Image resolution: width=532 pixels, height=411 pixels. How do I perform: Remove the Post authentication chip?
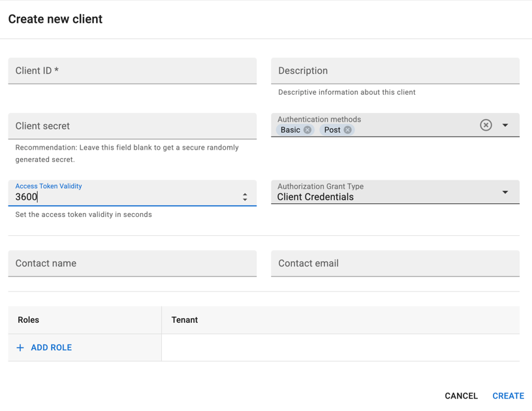tap(347, 130)
